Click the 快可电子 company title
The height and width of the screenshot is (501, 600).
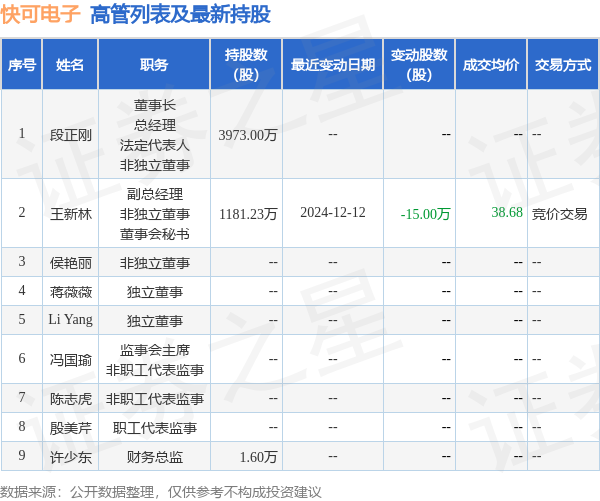40,14
